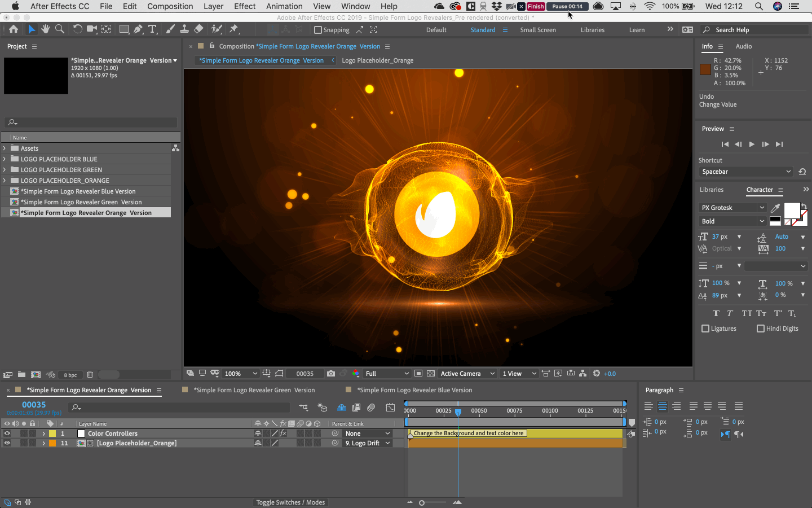The height and width of the screenshot is (508, 812).
Task: Enable the Snapping checkbox
Action: [318, 30]
